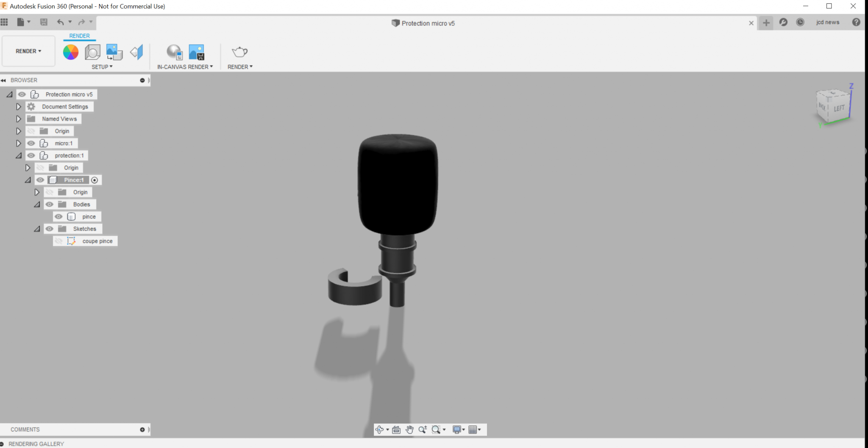Open the SETUP panel menu

click(102, 67)
